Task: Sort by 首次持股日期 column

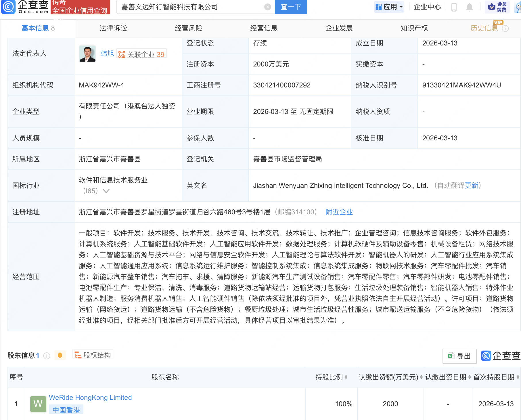Action: pos(518,377)
